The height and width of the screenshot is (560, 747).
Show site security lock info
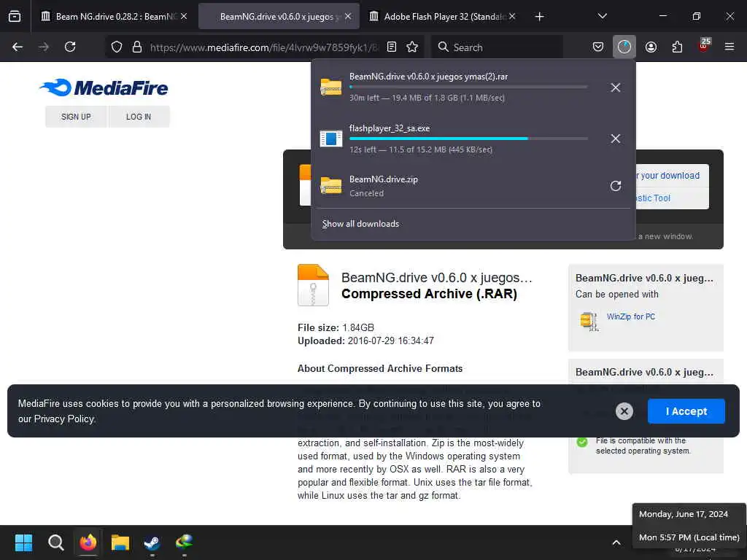click(137, 47)
